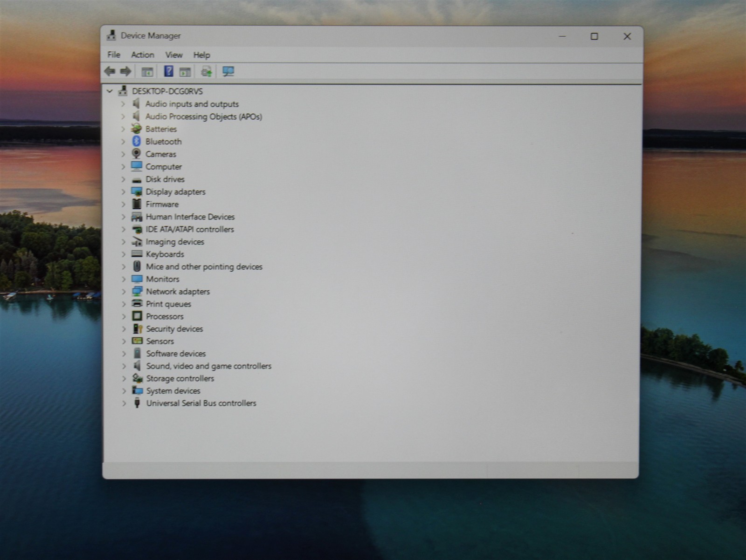The height and width of the screenshot is (560, 746).
Task: Click the Forward arrow toolbar icon
Action: pos(125,71)
